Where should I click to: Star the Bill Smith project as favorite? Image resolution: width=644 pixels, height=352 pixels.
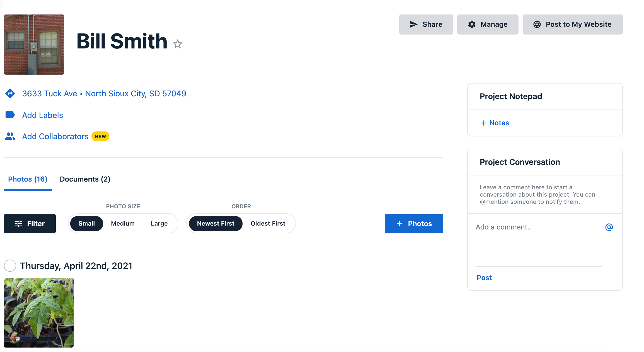[178, 44]
